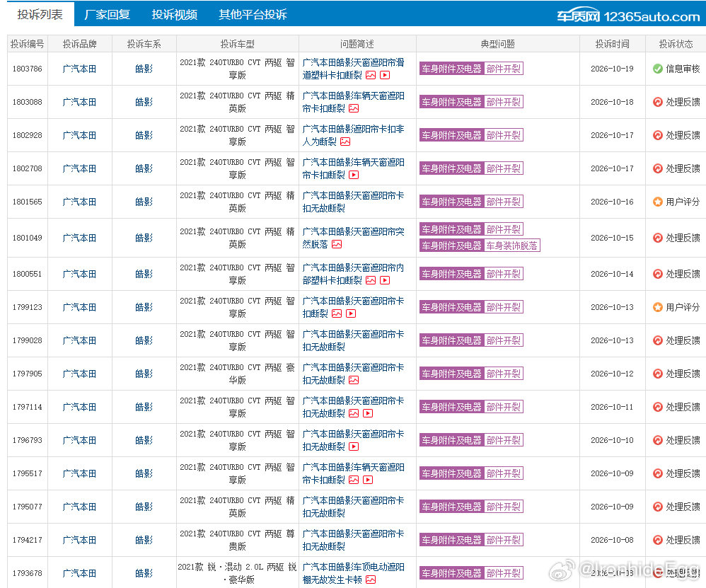Click 信息审核 status text for complaint 1803786
The width and height of the screenshot is (706, 588).
coord(683,69)
